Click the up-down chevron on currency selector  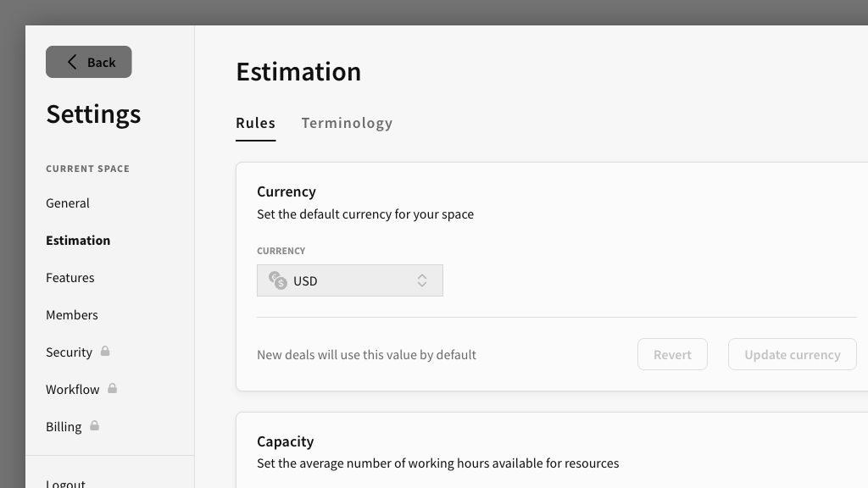point(422,280)
